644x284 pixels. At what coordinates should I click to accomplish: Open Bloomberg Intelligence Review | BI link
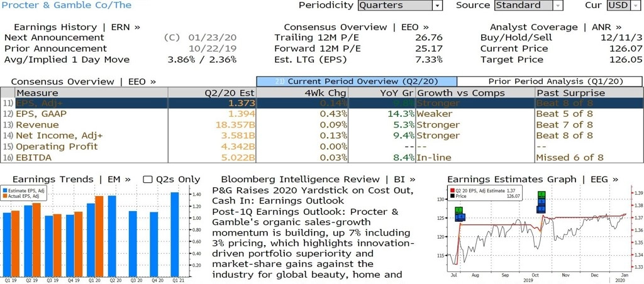(318, 179)
